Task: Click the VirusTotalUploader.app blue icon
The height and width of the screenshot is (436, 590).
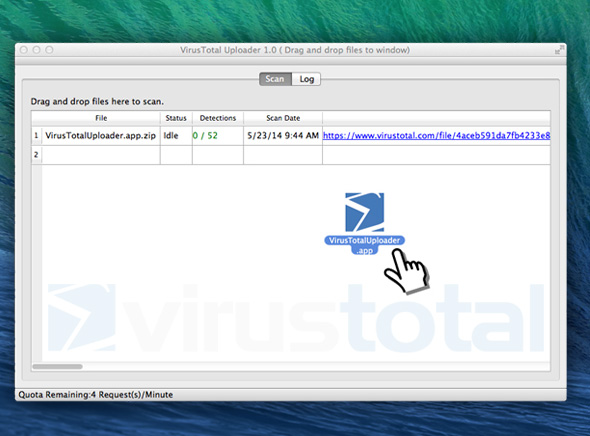Action: point(365,212)
